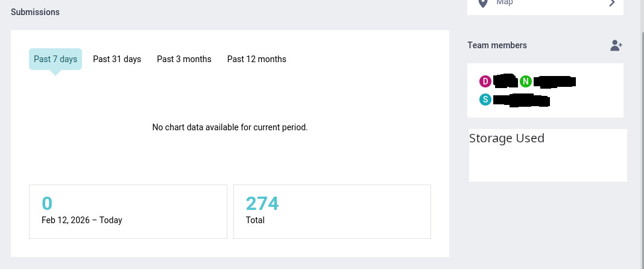Switch to Past 31 days tab
Image resolution: width=644 pixels, height=269 pixels.
coord(117,59)
